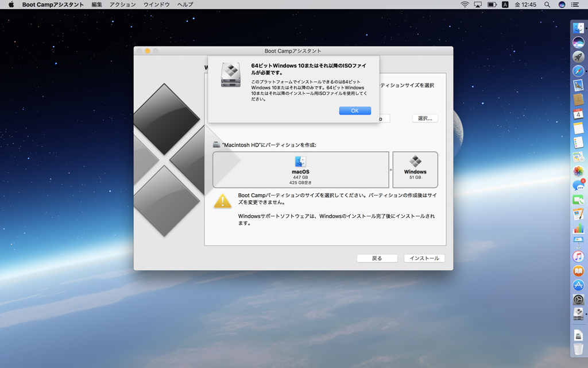The image size is (588, 368).
Task: Click the インストール button
Action: 424,258
